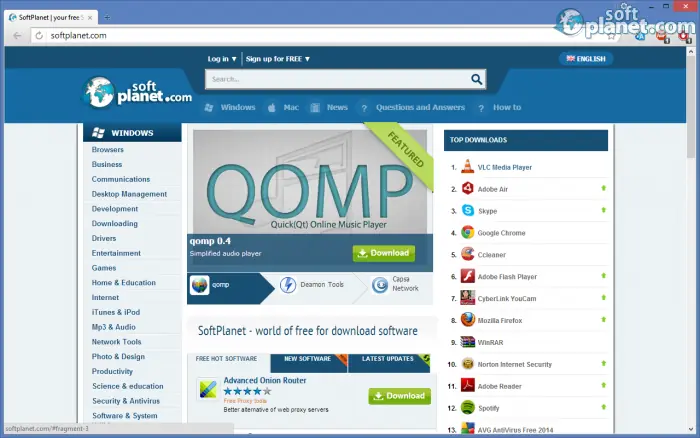This screenshot has width=700, height=438.
Task: Open the Browsers category
Action: tap(108, 150)
